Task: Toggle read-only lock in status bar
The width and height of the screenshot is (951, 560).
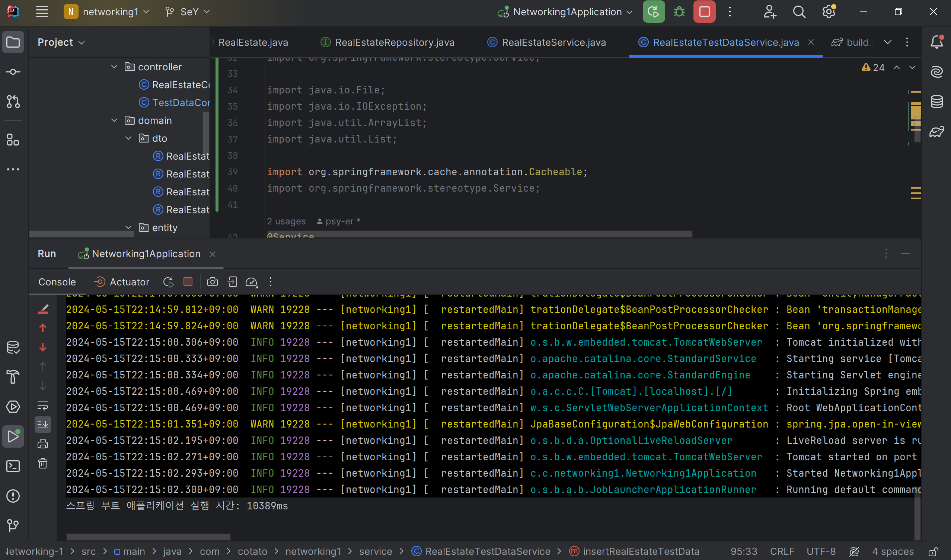Action: point(934,552)
